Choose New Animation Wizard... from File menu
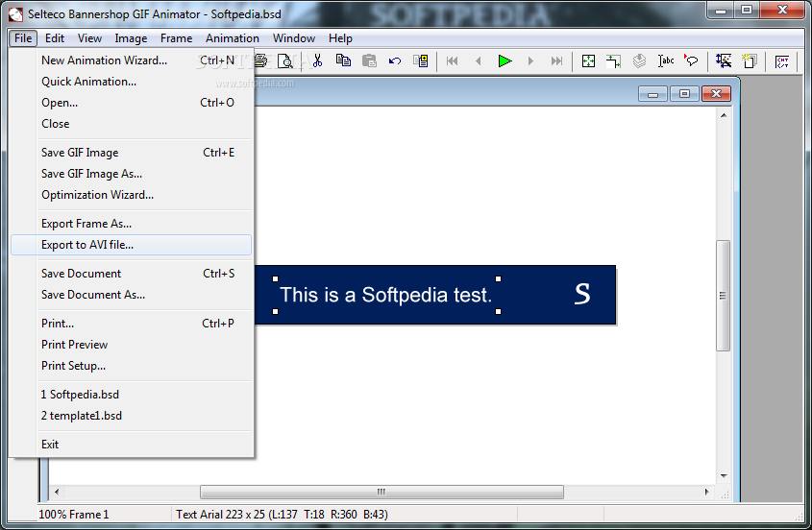 click(x=131, y=60)
